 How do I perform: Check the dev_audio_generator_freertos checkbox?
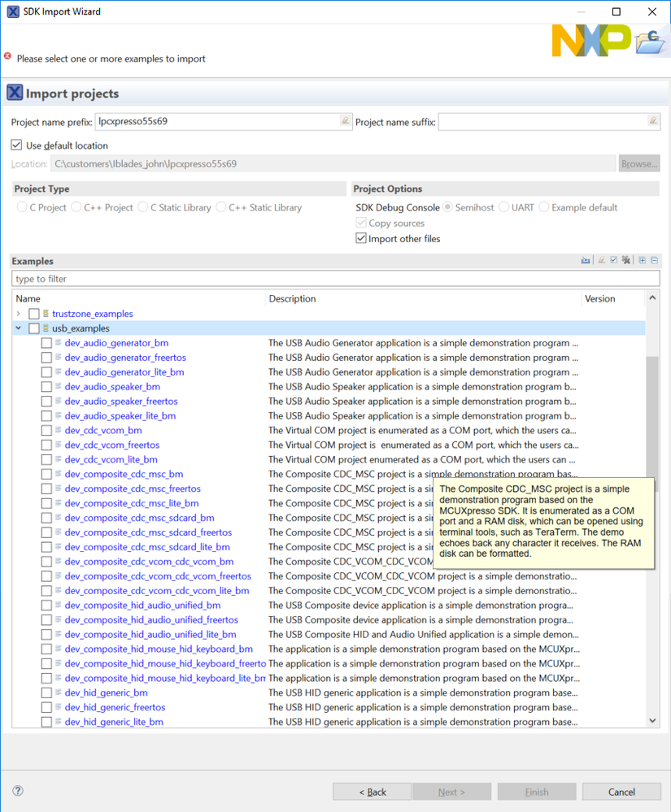[x=46, y=358]
